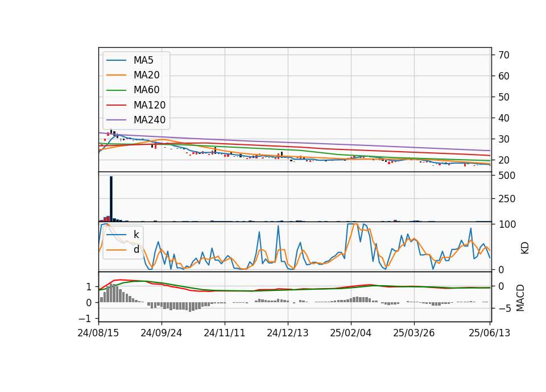Click the 70 price axis label
546x392 pixels.
click(504, 55)
